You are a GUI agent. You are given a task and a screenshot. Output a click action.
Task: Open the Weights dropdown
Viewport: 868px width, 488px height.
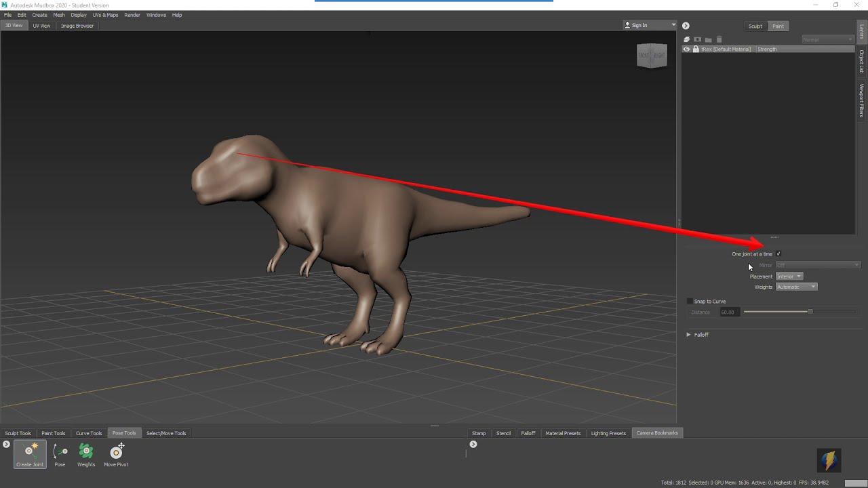point(797,287)
